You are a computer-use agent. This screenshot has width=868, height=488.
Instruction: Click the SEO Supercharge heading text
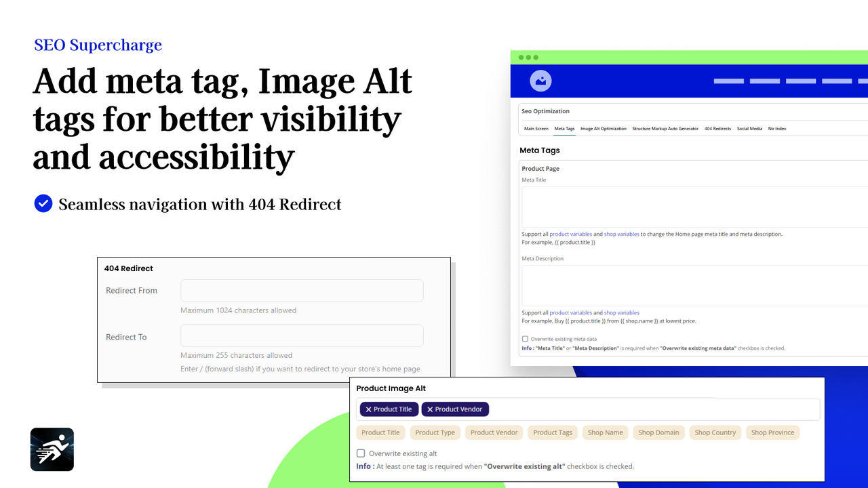[98, 45]
